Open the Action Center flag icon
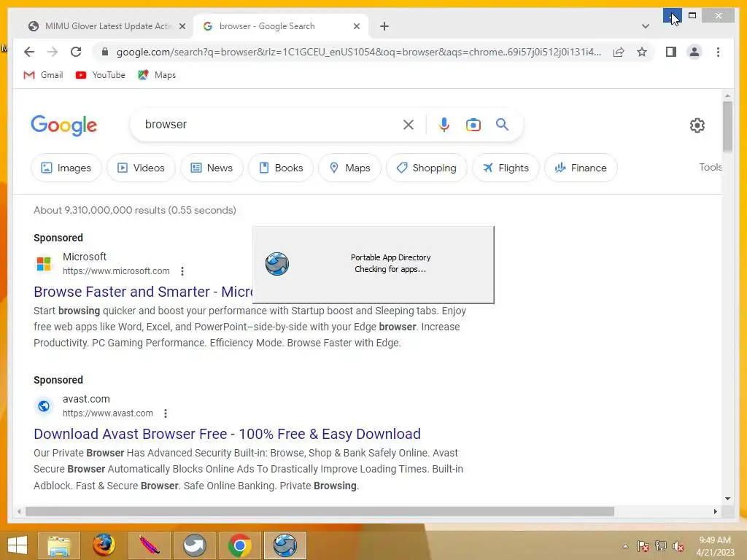The image size is (747, 560). [643, 546]
